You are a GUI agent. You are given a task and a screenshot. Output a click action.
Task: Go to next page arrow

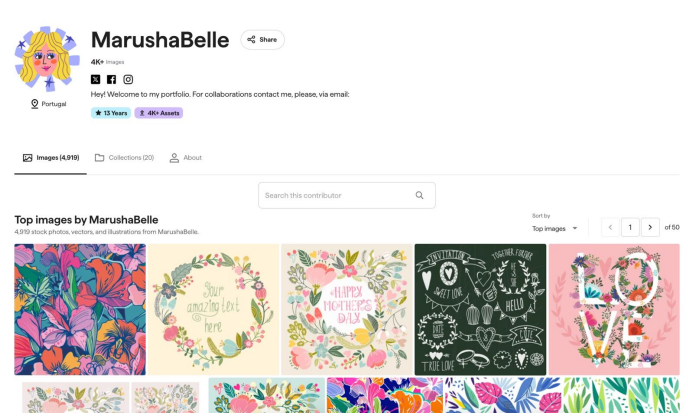650,227
